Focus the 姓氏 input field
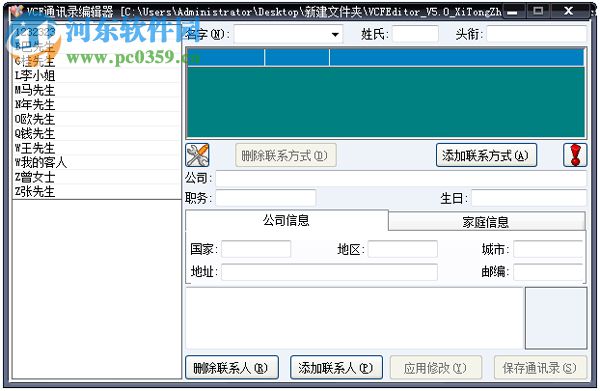This screenshot has width=600, height=391. click(x=415, y=34)
